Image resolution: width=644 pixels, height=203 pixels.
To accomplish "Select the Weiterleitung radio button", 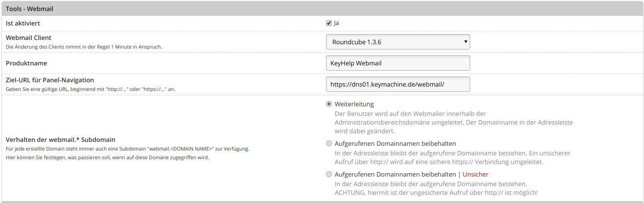I will [329, 104].
